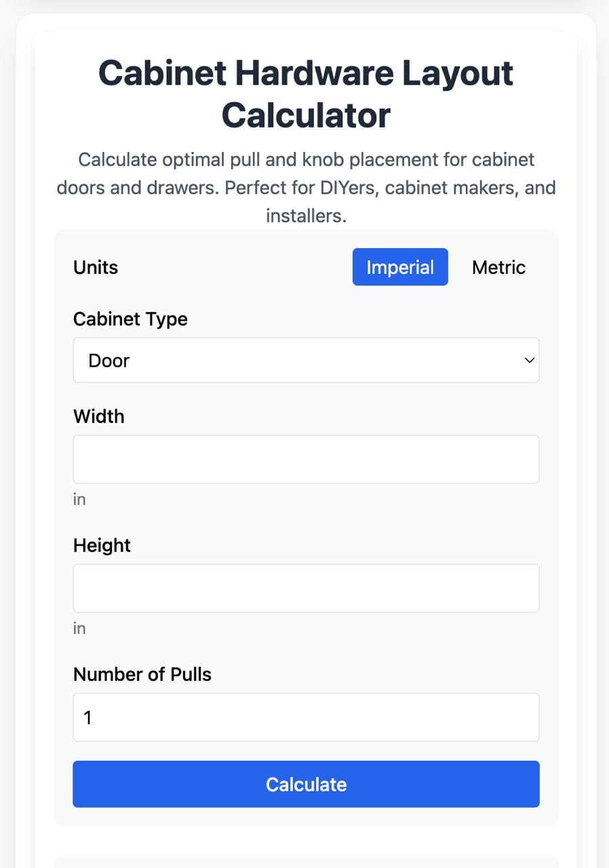Select Door in the Cabinet Type combo box

tap(306, 360)
